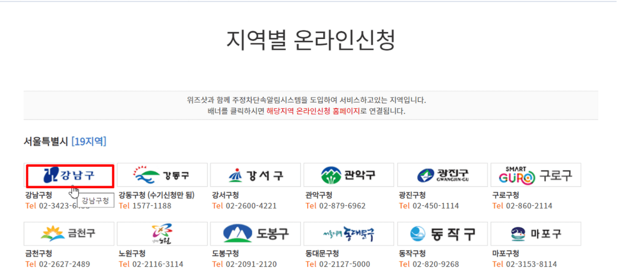Image resolution: width=644 pixels, height=278 pixels.
Task: Click the 서울특별시 [19지역] region heading
Action: (64, 141)
